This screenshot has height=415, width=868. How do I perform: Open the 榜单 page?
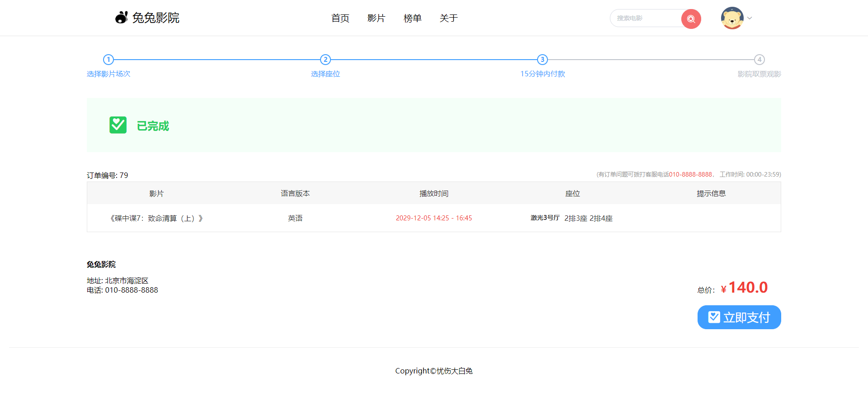(412, 18)
